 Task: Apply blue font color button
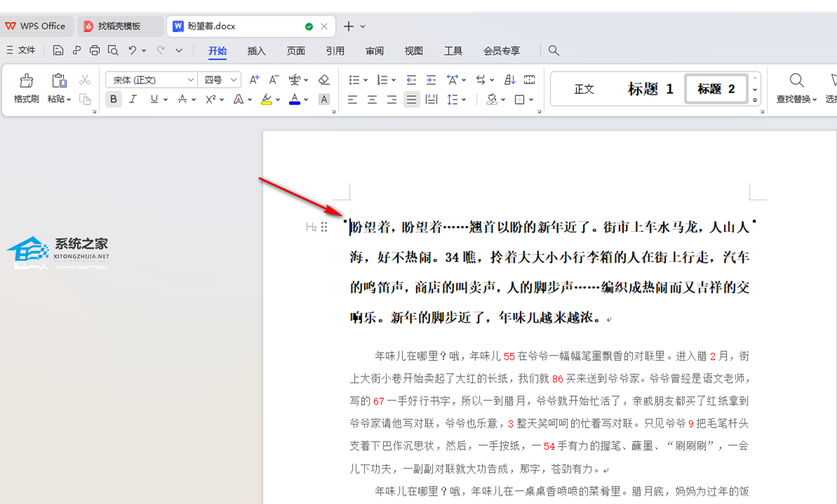pos(295,100)
